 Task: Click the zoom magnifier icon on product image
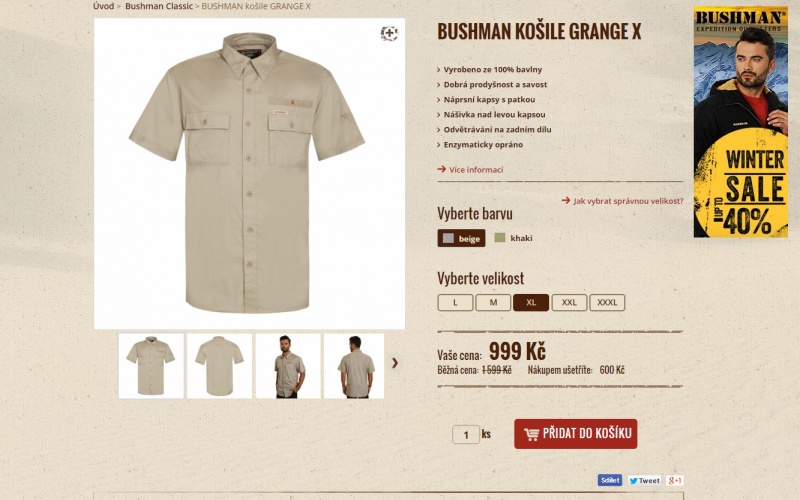[x=389, y=33]
